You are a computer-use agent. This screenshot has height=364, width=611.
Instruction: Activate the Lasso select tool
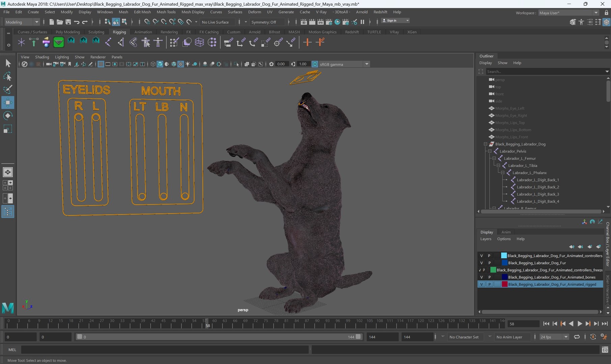[x=7, y=77]
